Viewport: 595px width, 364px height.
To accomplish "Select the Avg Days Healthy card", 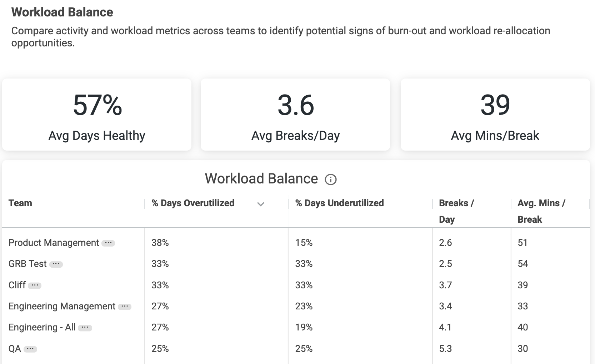I will pyautogui.click(x=97, y=115).
